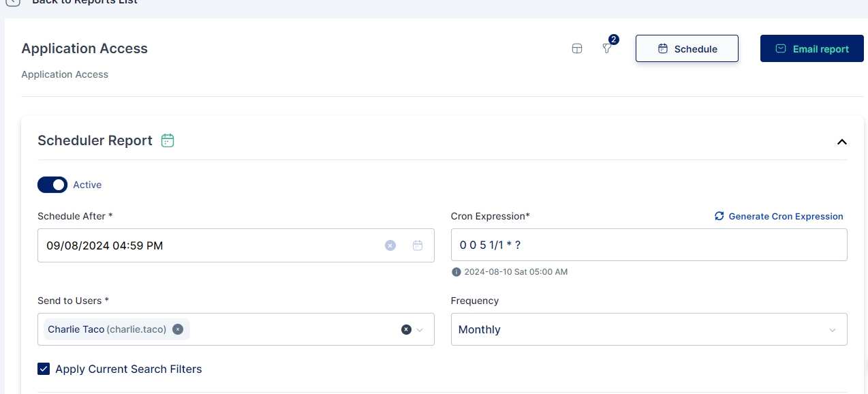Click the green calendar icon beside Scheduler Report

point(168,140)
